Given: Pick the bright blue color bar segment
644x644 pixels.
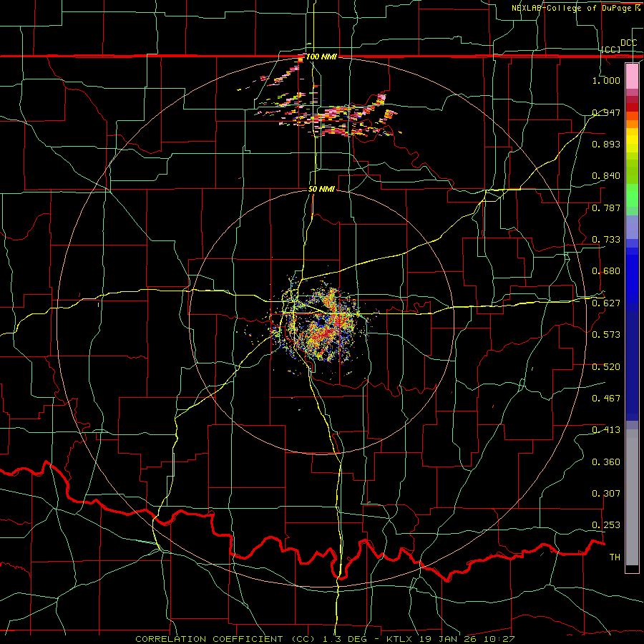Looking at the screenshot, I should (x=632, y=279).
